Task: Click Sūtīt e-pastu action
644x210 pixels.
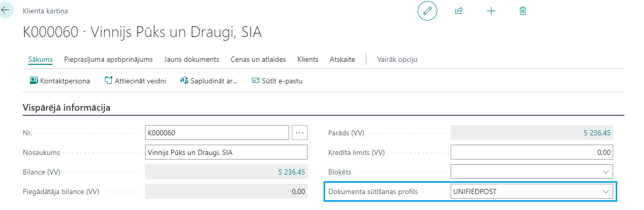Action: 277,81
